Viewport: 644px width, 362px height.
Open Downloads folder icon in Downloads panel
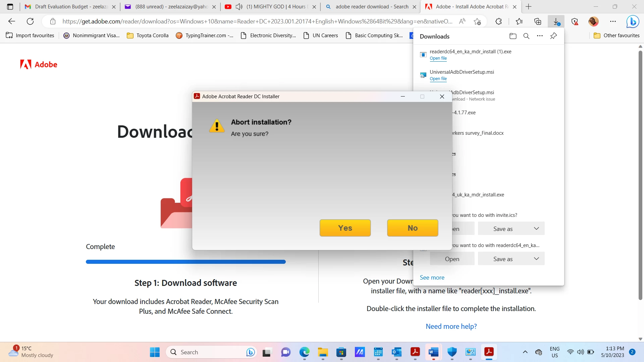click(513, 36)
